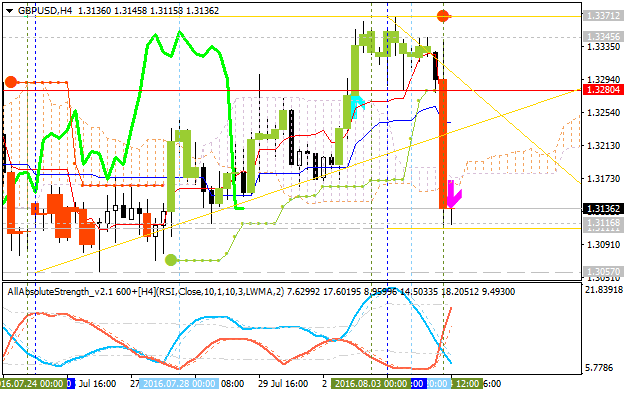Click the 2016.08.03 00:00 date marker
Image resolution: width=624 pixels, height=395 pixels.
coord(370,384)
